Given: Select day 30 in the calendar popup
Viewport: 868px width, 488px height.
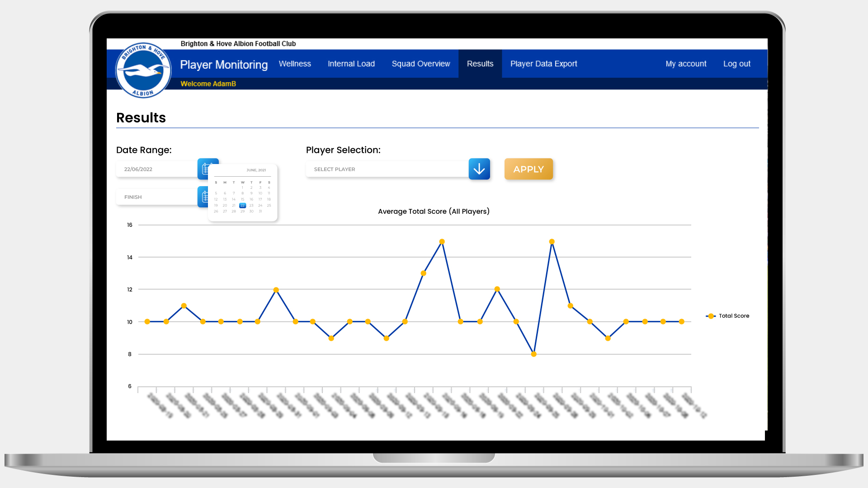Looking at the screenshot, I should point(251,211).
